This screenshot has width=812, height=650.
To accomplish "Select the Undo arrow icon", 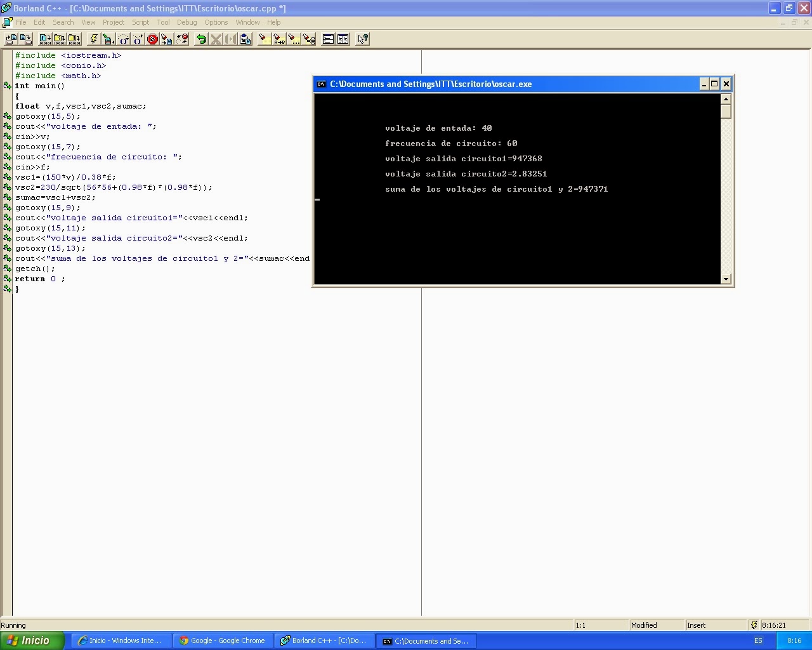I will (x=202, y=39).
